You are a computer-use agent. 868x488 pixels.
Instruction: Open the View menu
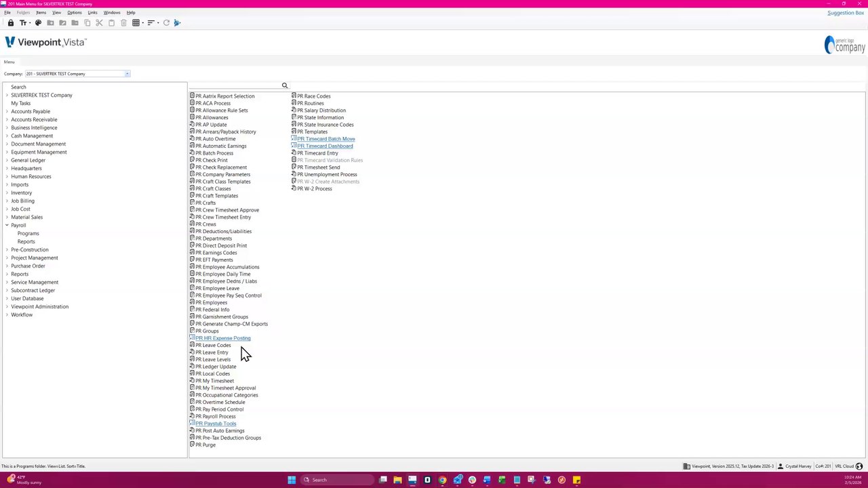pyautogui.click(x=56, y=12)
